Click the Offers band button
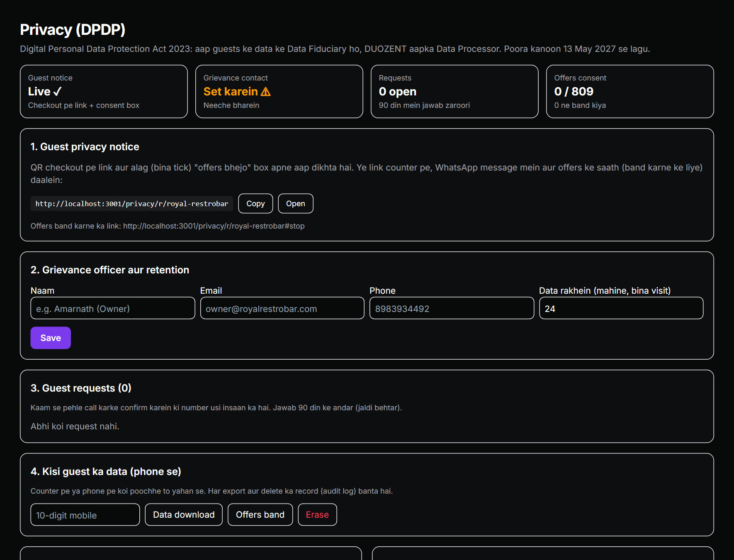 click(x=260, y=515)
